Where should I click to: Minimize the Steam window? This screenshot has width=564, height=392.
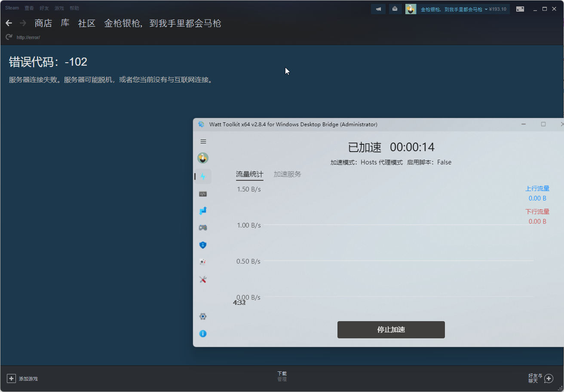[535, 9]
